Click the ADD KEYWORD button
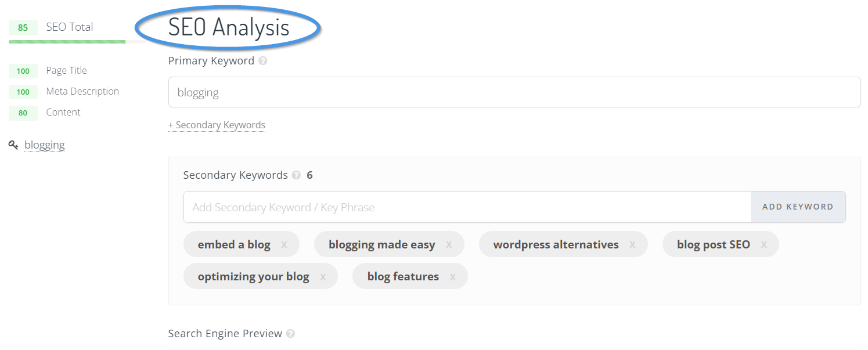 point(798,207)
